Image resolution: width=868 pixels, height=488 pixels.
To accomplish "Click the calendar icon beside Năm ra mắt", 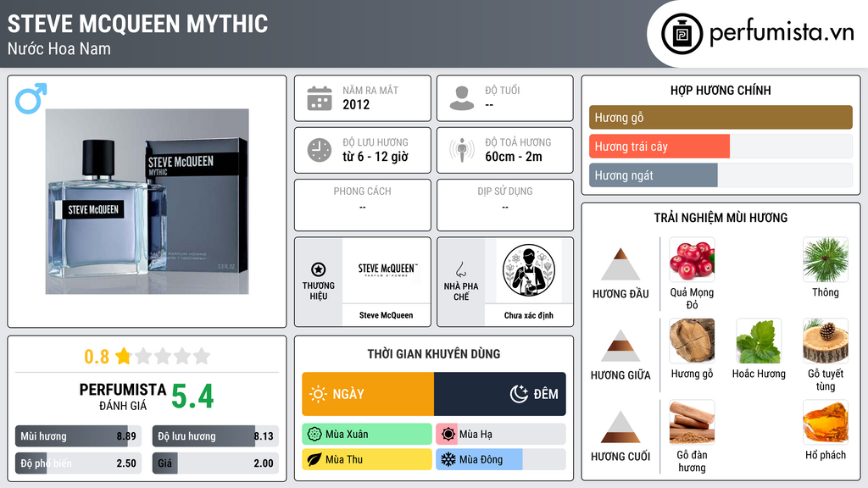I will pyautogui.click(x=320, y=98).
